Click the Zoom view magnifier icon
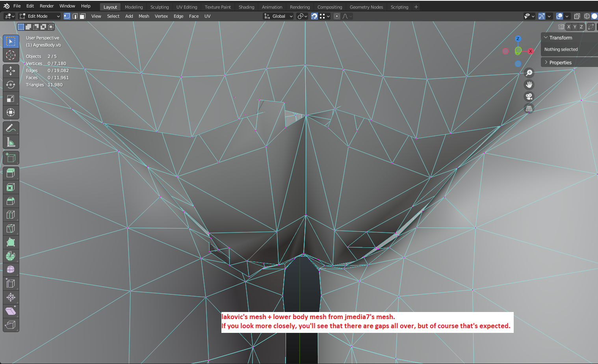 point(529,73)
